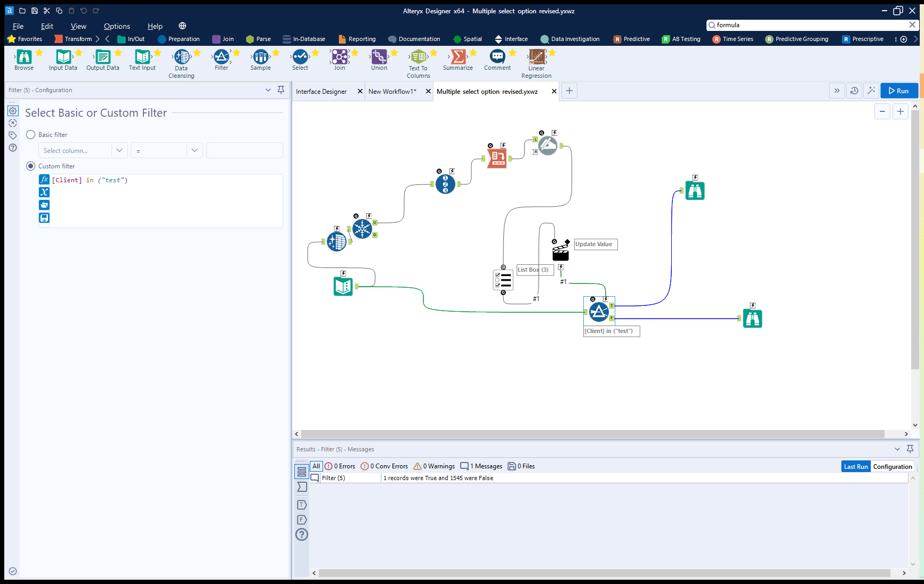
Task: Select the Input Data tool
Action: [x=63, y=57]
